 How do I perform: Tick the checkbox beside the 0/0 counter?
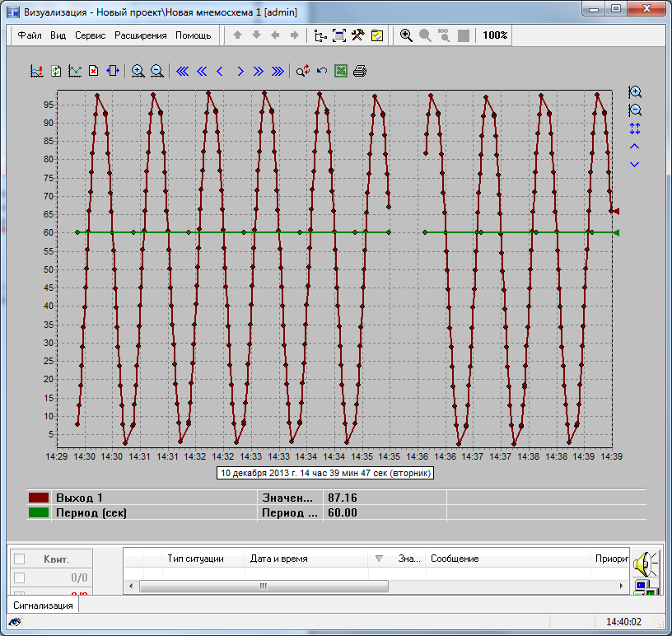(20, 578)
